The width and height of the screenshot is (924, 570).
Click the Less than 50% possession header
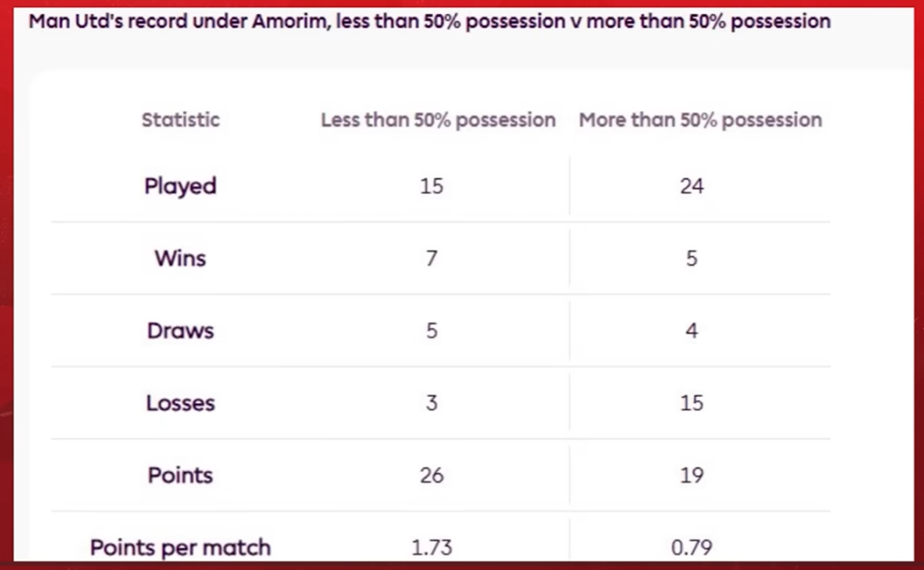click(438, 120)
